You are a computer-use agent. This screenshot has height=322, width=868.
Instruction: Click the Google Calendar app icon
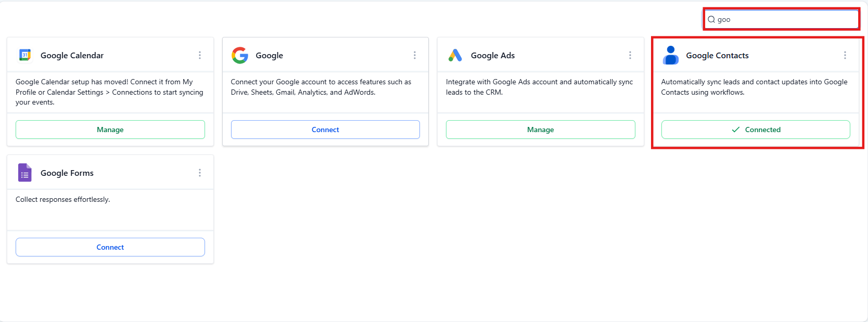click(x=25, y=55)
